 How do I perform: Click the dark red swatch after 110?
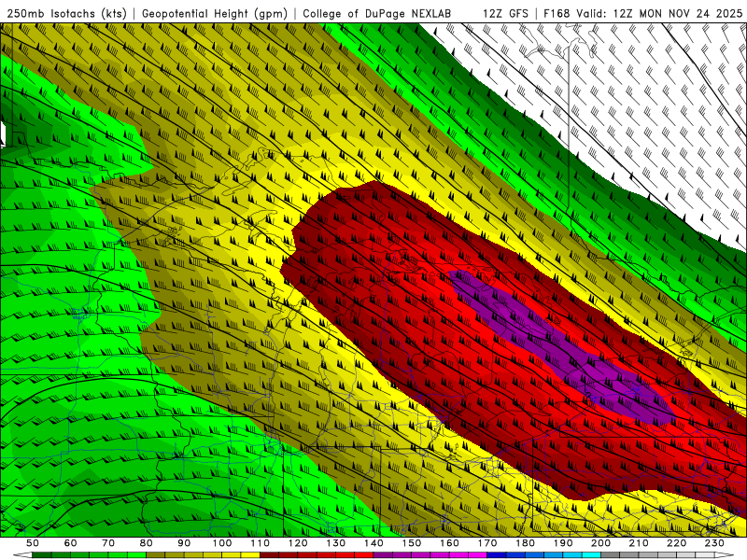point(269,555)
